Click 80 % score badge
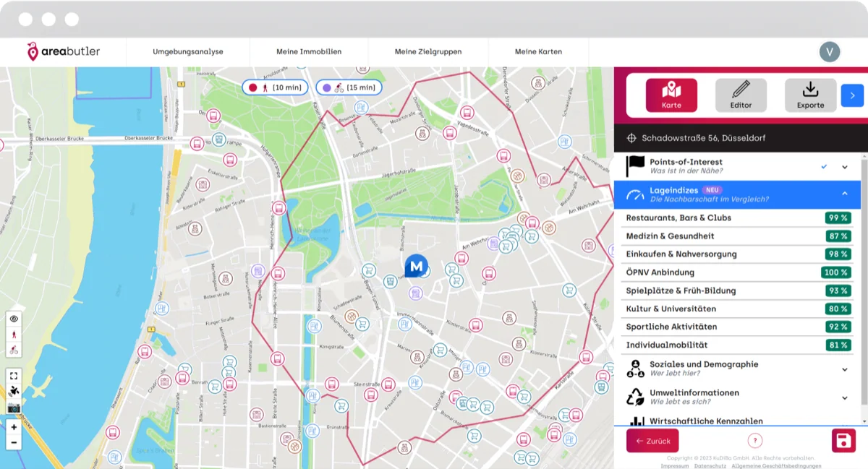 tap(838, 309)
